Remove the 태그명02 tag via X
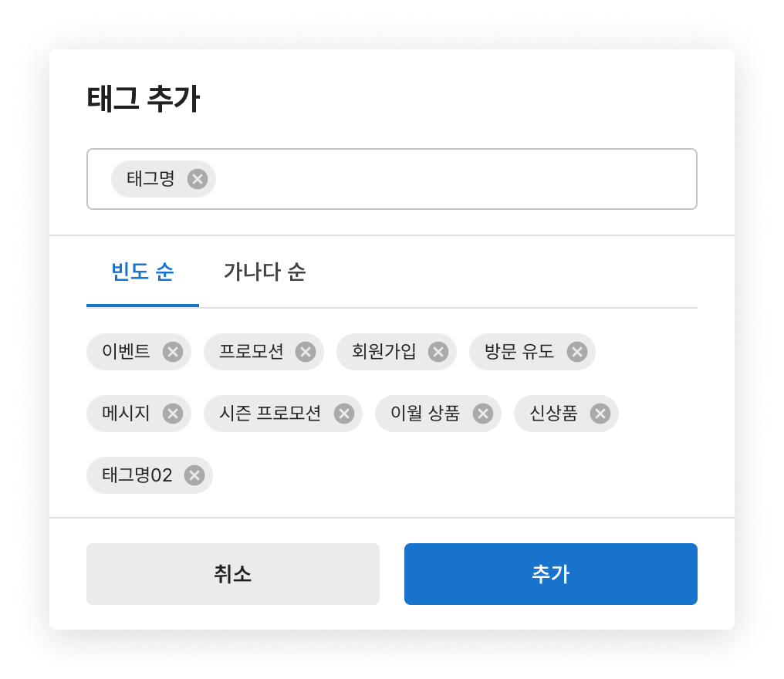This screenshot has height=679, width=784. point(194,475)
